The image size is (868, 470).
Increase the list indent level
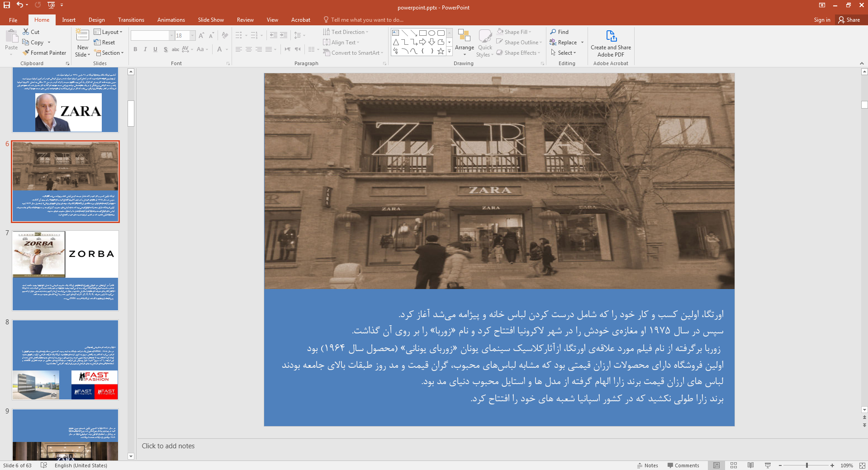point(284,35)
